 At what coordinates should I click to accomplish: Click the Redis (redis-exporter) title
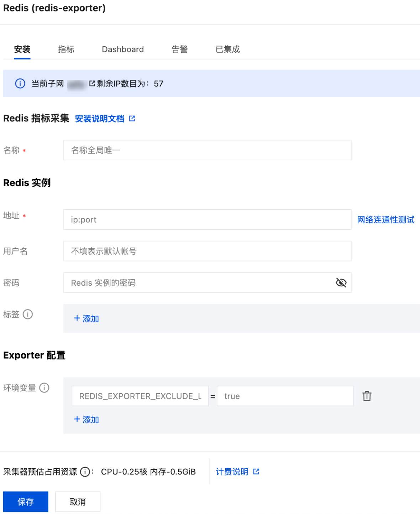54,8
